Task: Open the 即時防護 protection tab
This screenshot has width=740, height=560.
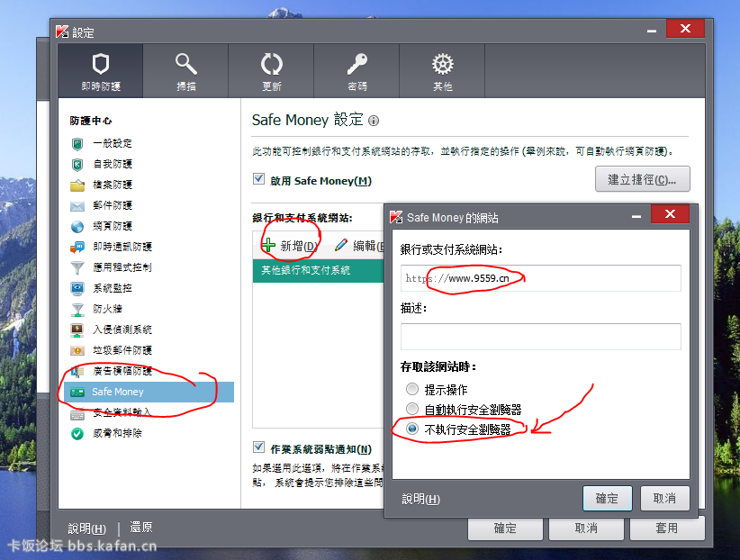Action: (x=101, y=71)
